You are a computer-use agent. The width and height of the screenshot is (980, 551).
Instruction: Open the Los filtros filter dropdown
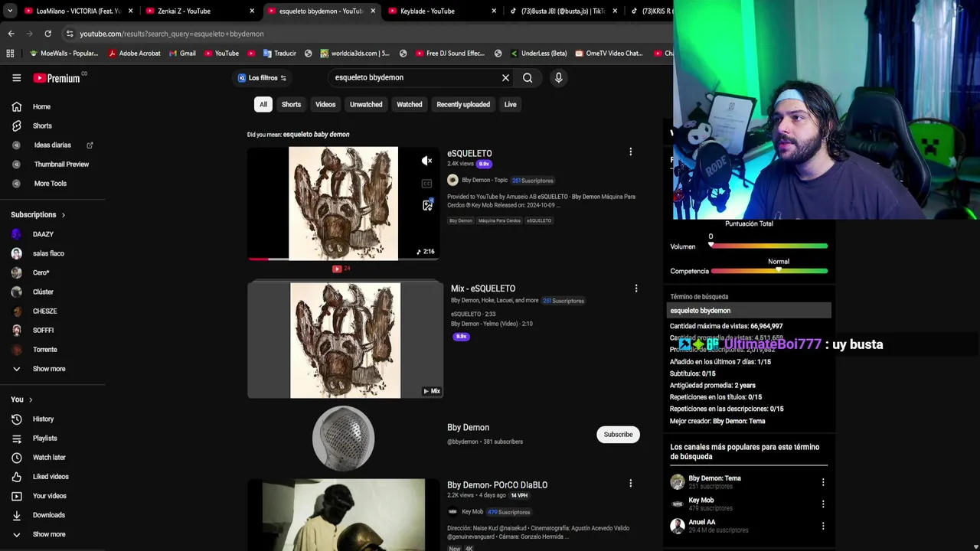coord(262,77)
